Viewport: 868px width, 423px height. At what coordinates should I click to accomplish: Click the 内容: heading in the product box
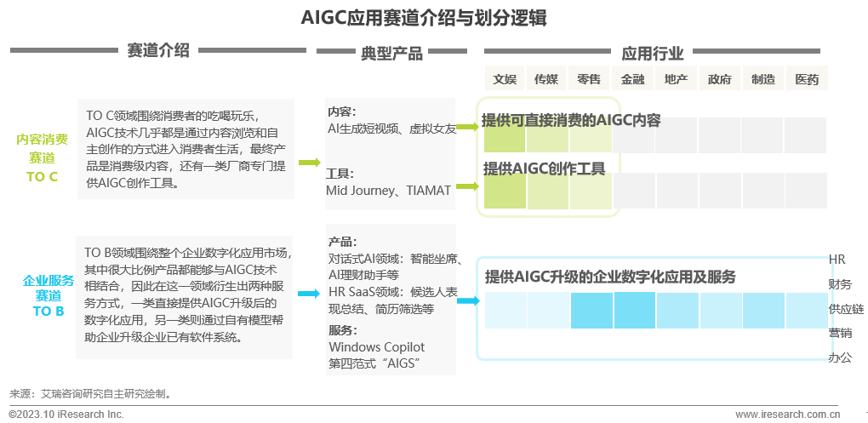342,111
